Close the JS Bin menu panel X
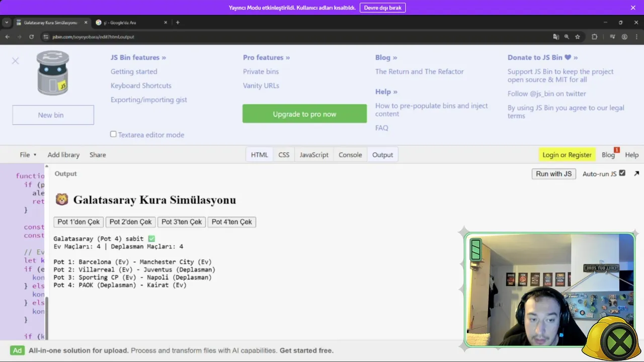 click(x=15, y=61)
